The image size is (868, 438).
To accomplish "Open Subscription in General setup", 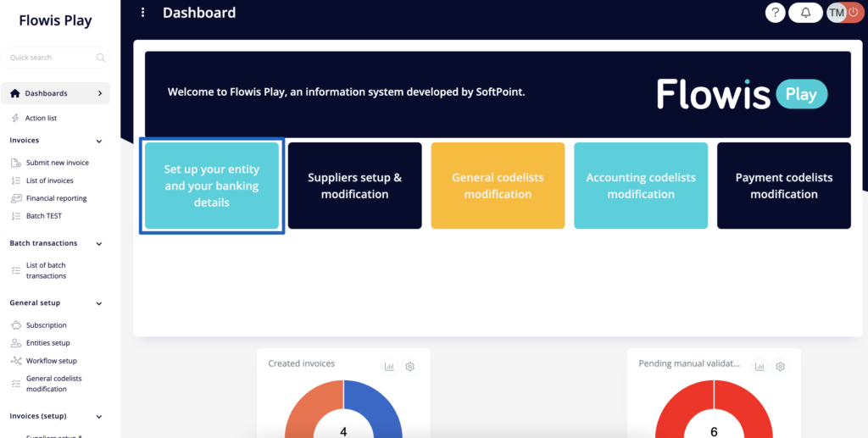I will pos(47,325).
